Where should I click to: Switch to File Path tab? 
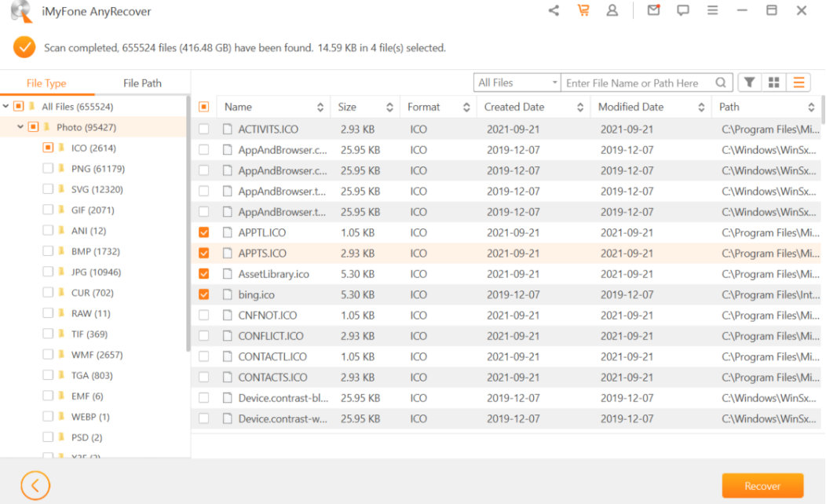[142, 83]
